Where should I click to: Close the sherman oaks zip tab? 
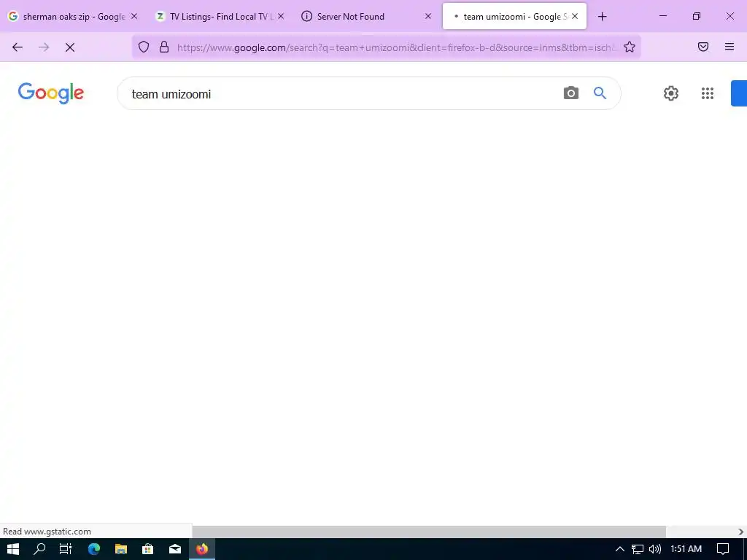pyautogui.click(x=134, y=16)
